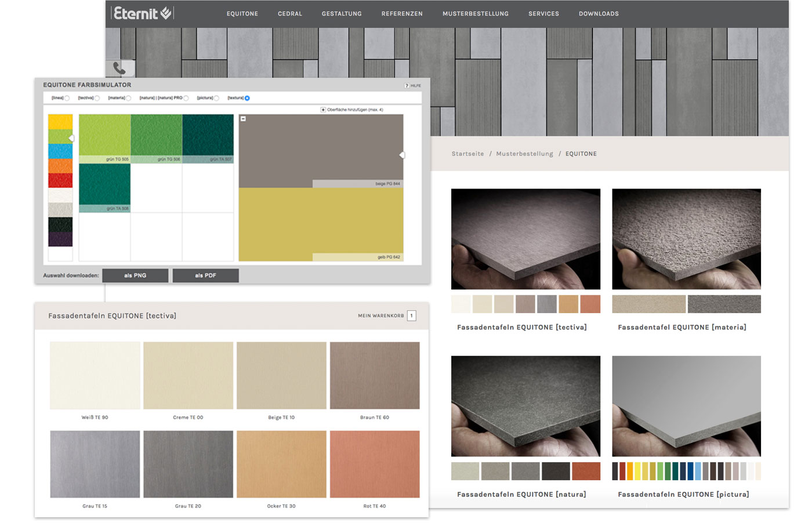Screen dimensions: 812x526
Task: Download selection als PDF
Action: coord(205,275)
